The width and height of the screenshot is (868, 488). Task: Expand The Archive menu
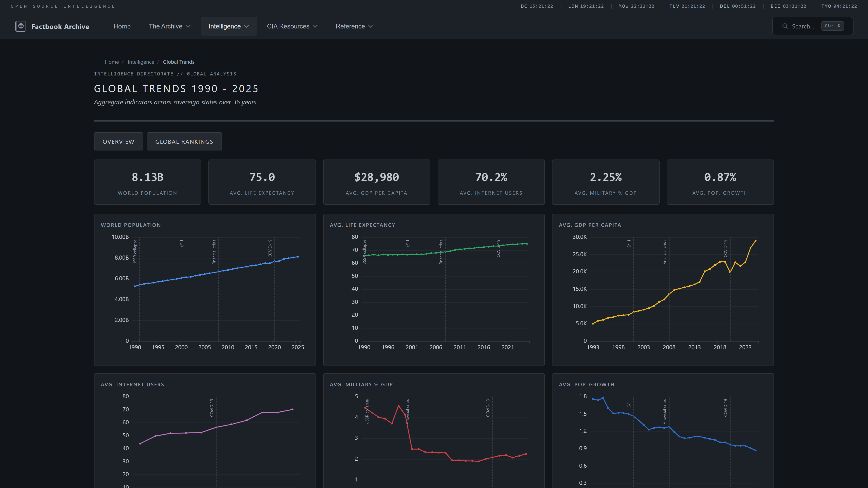pyautogui.click(x=170, y=26)
